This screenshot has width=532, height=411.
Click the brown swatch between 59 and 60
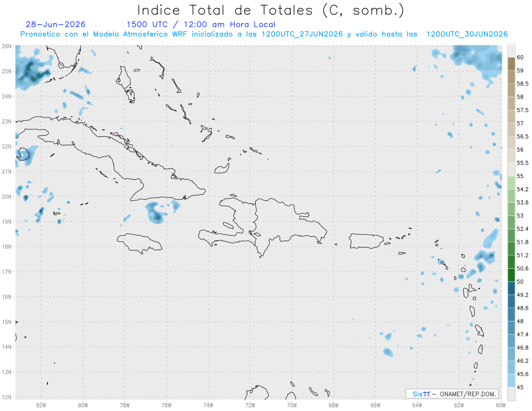[511, 64]
